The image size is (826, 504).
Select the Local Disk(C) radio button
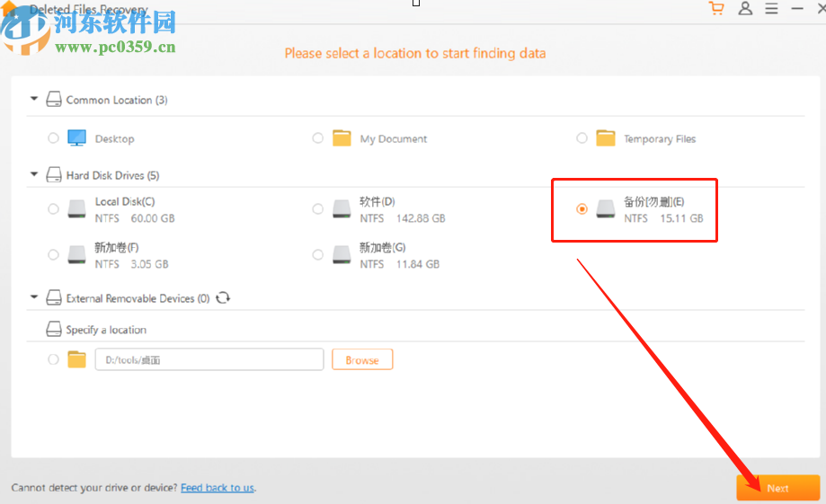click(x=53, y=209)
